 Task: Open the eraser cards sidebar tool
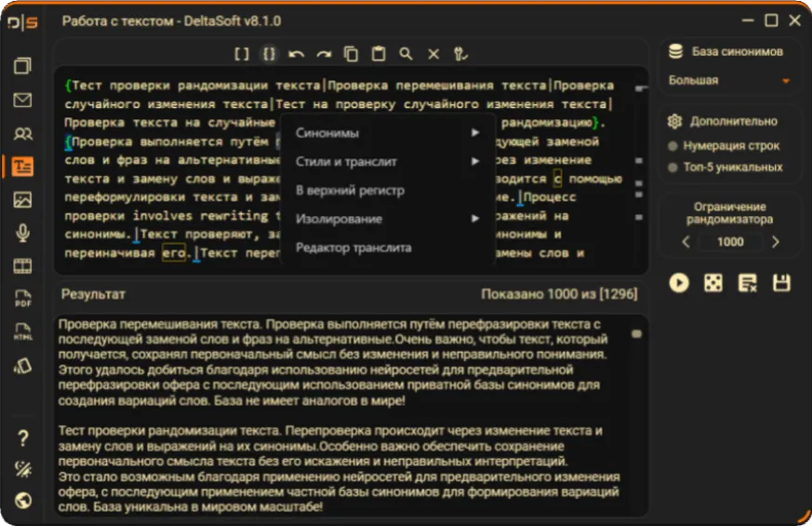(22, 366)
